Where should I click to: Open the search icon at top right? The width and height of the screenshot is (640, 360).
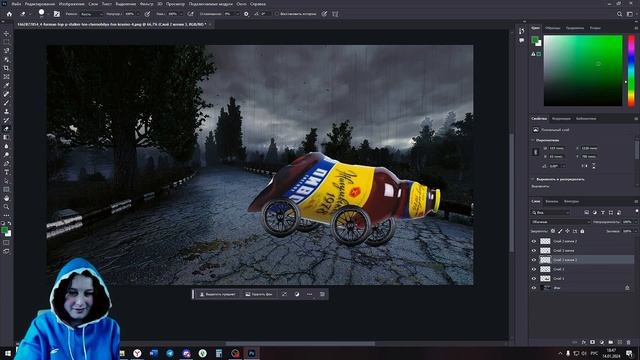point(620,14)
